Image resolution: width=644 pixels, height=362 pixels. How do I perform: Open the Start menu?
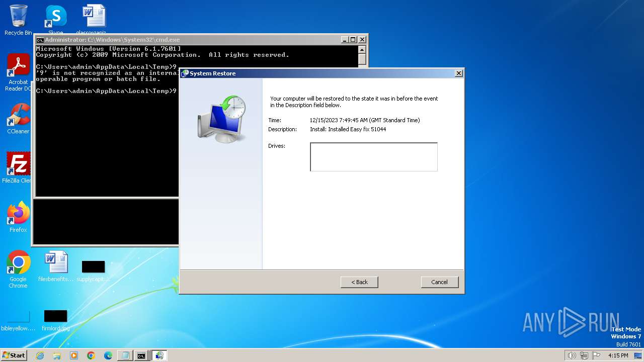click(14, 355)
